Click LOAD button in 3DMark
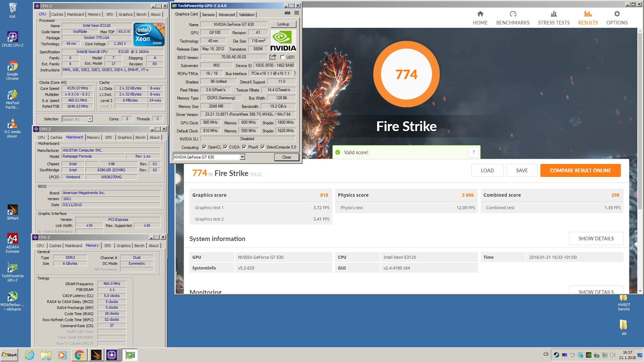The width and height of the screenshot is (644, 362). coord(487,170)
